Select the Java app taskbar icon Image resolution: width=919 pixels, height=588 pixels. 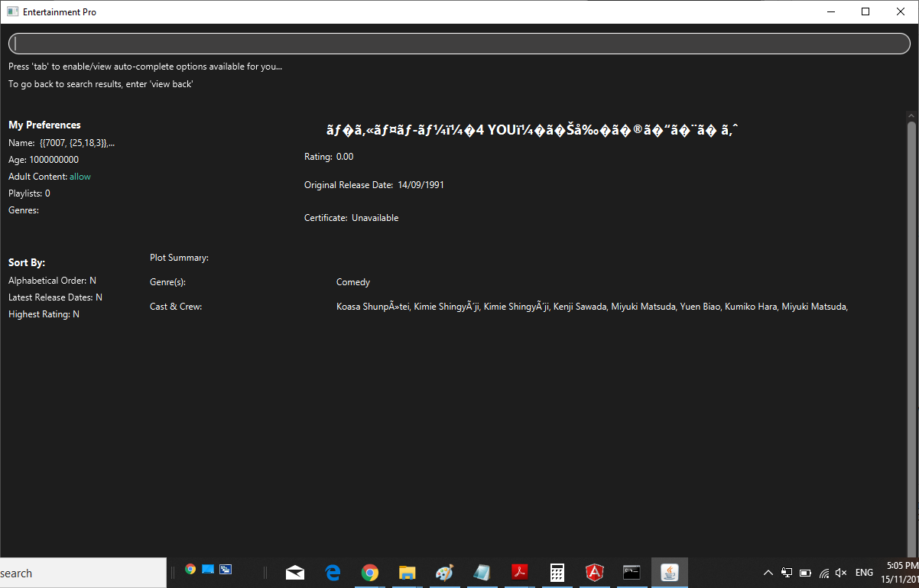click(x=670, y=573)
